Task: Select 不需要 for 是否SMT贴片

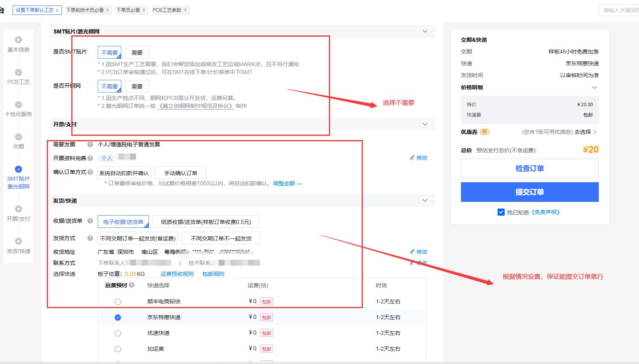Action: 110,52
